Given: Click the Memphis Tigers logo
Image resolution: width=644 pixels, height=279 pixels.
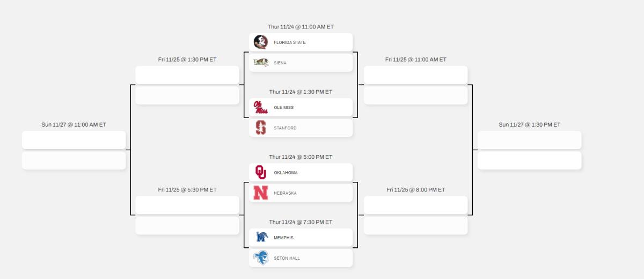Looking at the screenshot, I should (261, 238).
